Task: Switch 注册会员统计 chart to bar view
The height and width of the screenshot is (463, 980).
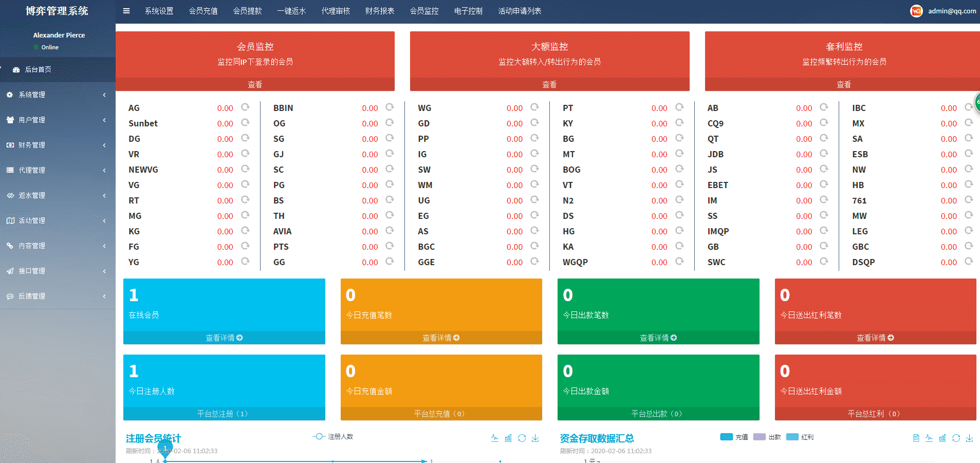Action: click(508, 438)
